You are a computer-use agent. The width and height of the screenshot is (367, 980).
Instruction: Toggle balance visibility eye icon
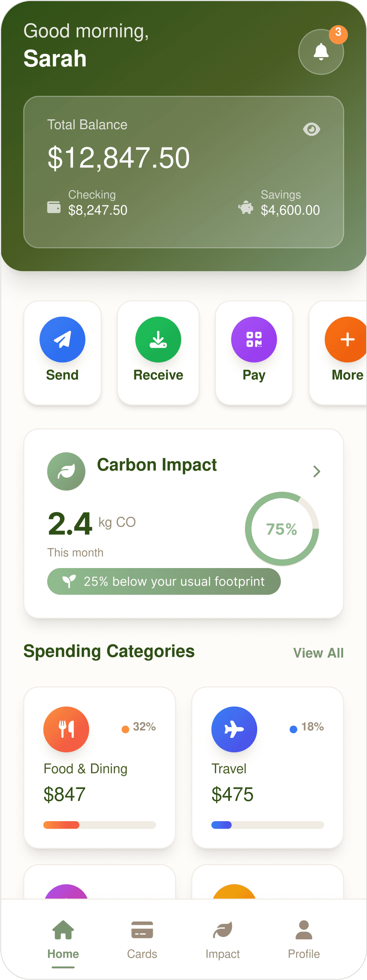coord(312,129)
